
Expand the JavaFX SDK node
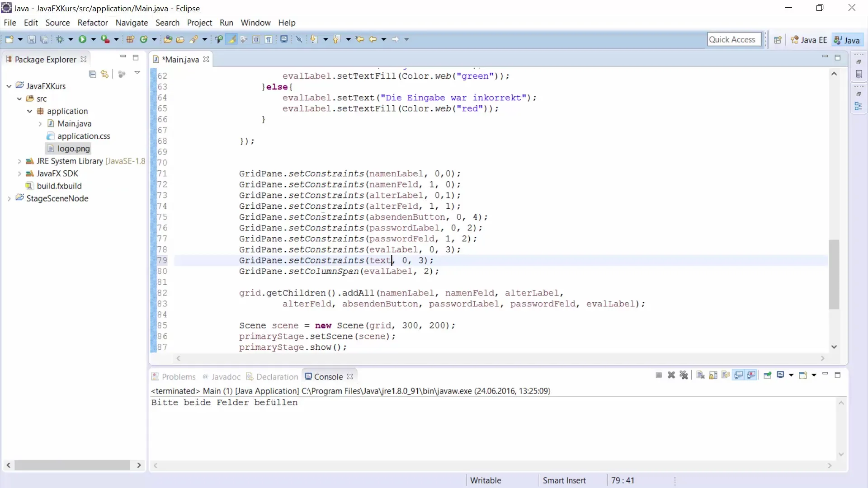point(19,174)
